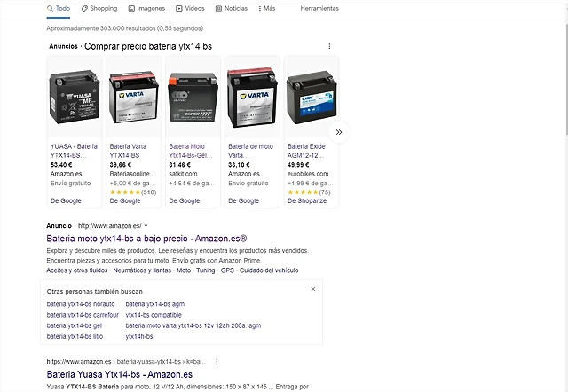Click the satkit.com seller name
The image size is (568, 392).
coord(184,174)
